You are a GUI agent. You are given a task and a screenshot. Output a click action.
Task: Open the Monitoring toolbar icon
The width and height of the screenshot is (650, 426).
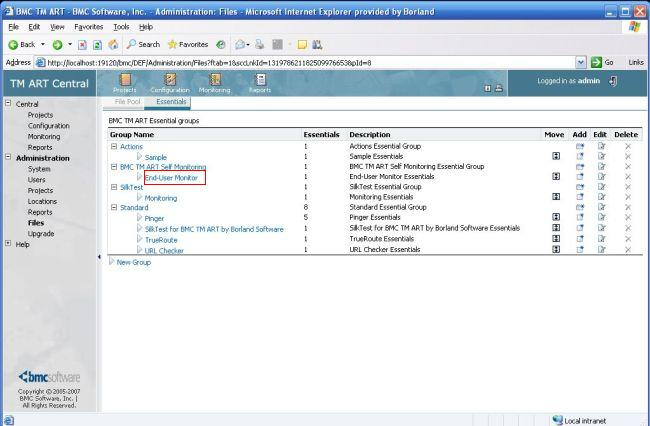(214, 83)
